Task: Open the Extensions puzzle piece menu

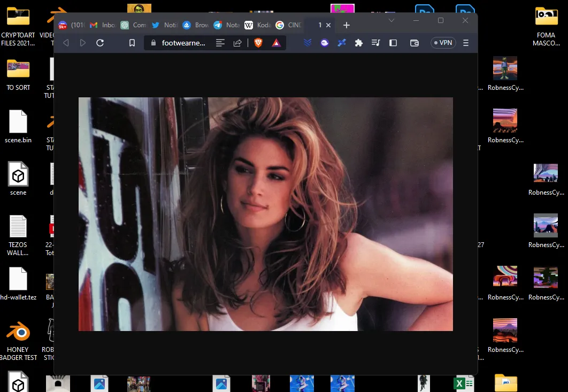Action: (359, 43)
